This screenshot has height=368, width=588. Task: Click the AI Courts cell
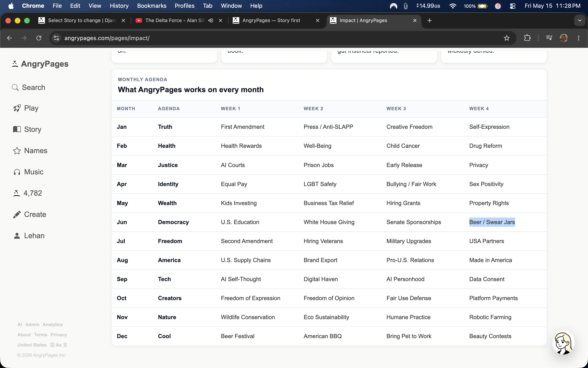233,165
